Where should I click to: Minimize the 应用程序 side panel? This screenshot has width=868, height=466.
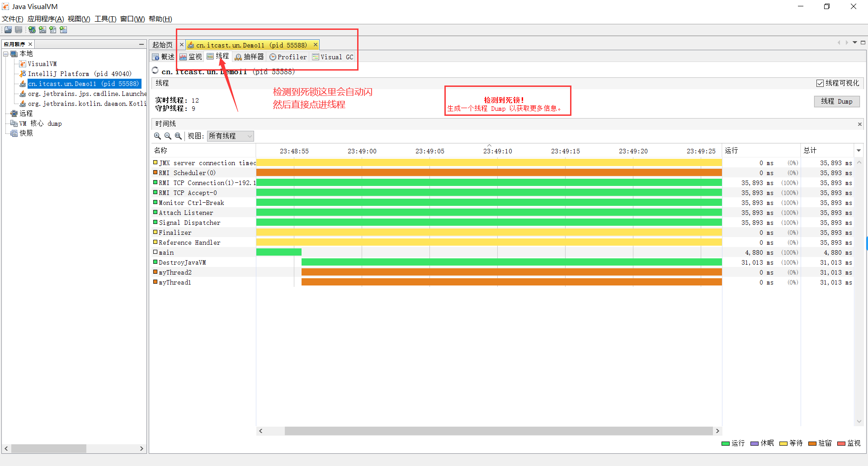pos(141,44)
